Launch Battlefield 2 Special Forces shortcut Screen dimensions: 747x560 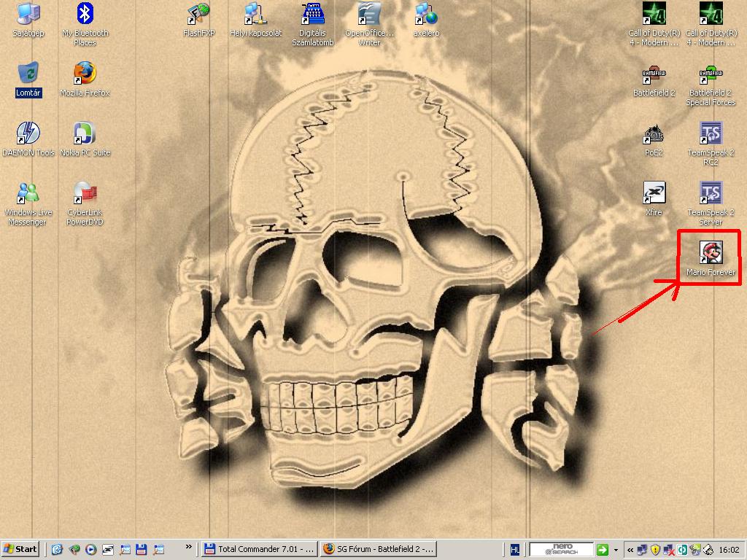711,74
